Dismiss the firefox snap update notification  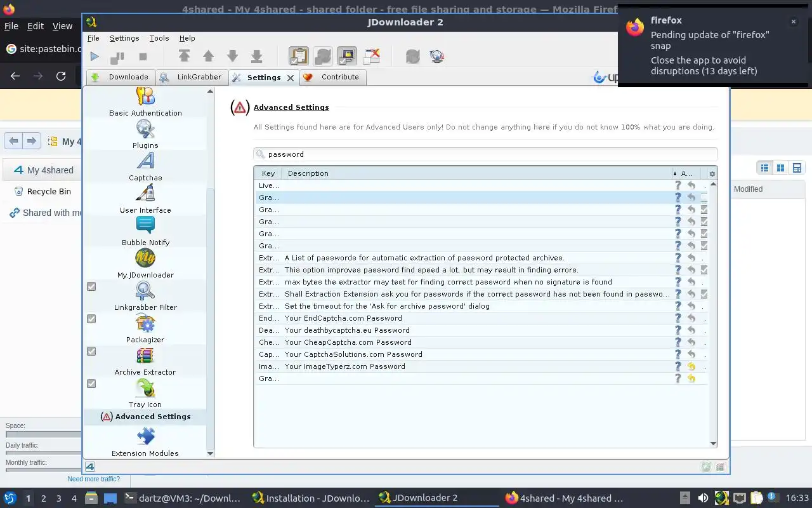793,22
